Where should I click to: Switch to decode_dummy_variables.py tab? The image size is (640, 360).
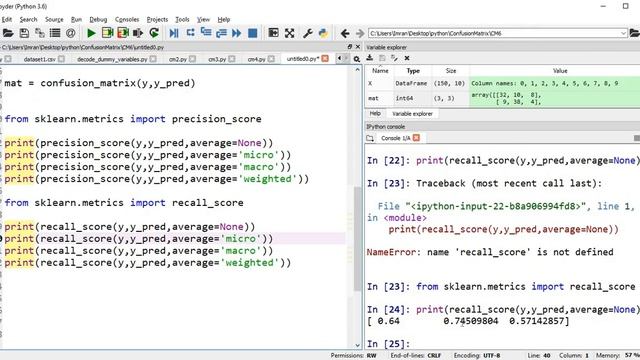(112, 59)
